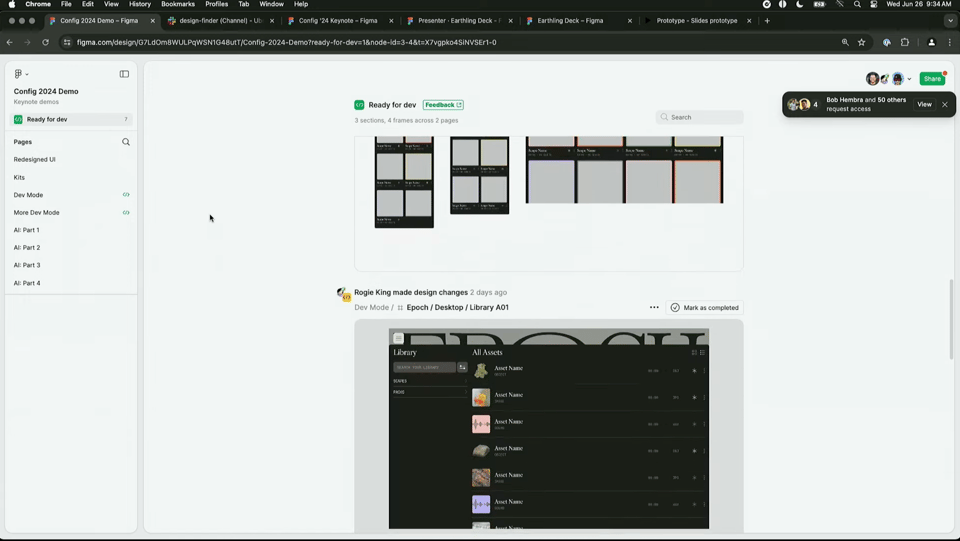Screen dimensions: 960x541
Task: Search pages with the magnifier icon
Action: 126,142
